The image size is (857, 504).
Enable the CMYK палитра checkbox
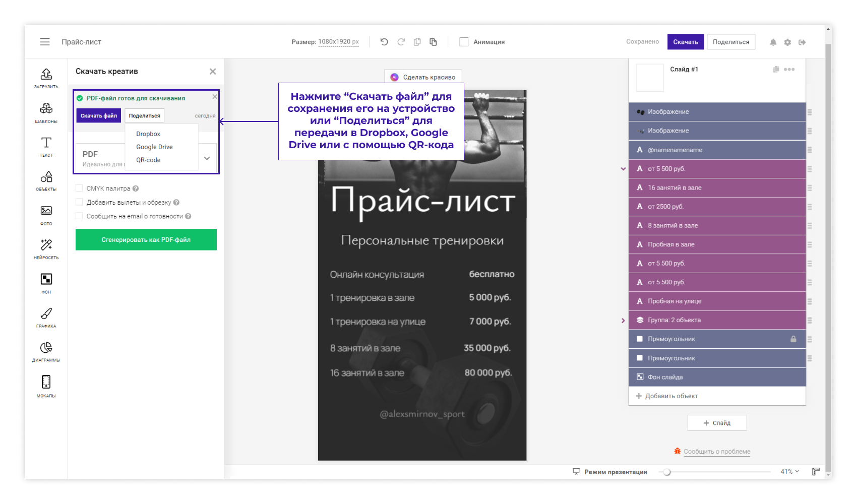(79, 188)
